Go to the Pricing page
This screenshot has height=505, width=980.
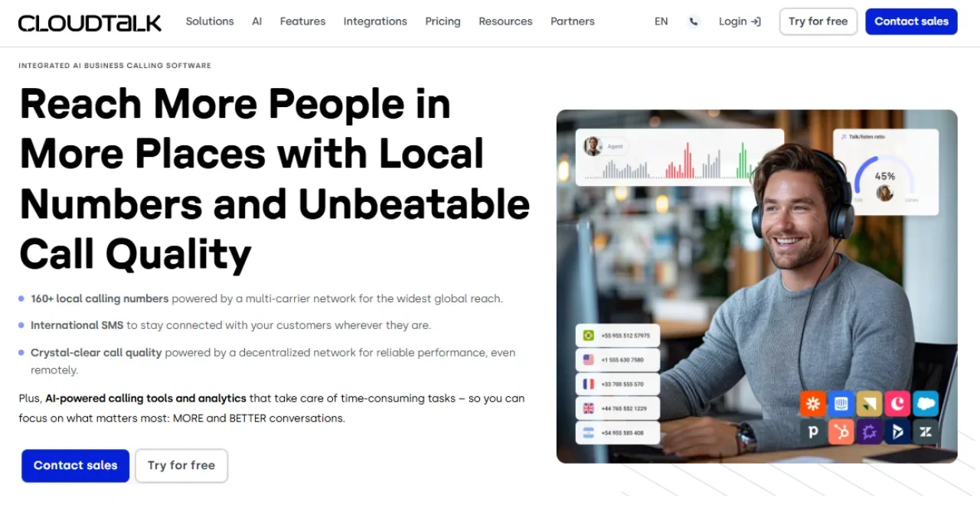[443, 21]
